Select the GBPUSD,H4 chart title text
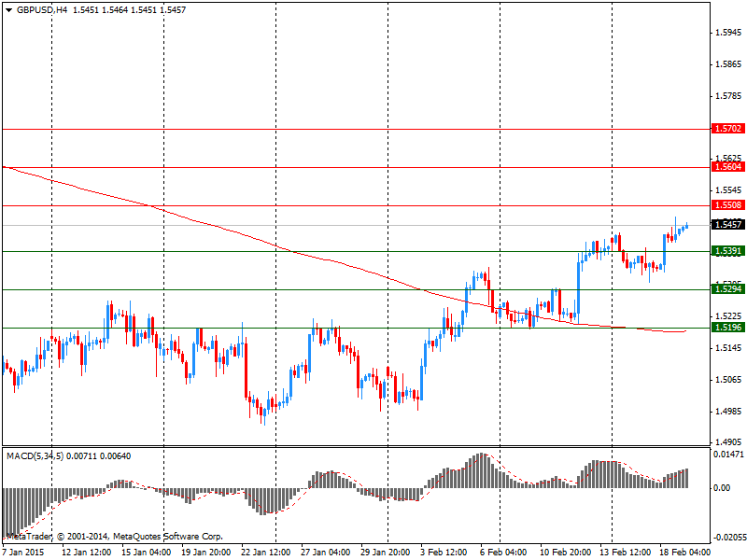747x560 pixels. [x=42, y=10]
